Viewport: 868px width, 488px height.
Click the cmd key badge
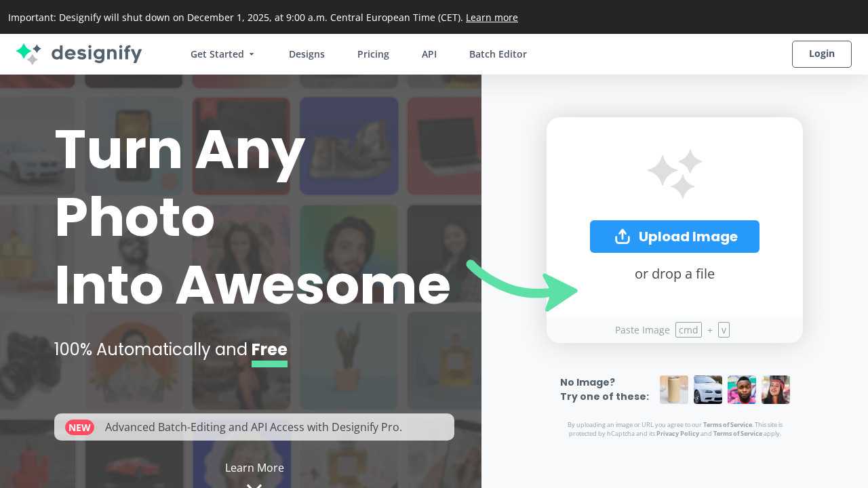688,329
